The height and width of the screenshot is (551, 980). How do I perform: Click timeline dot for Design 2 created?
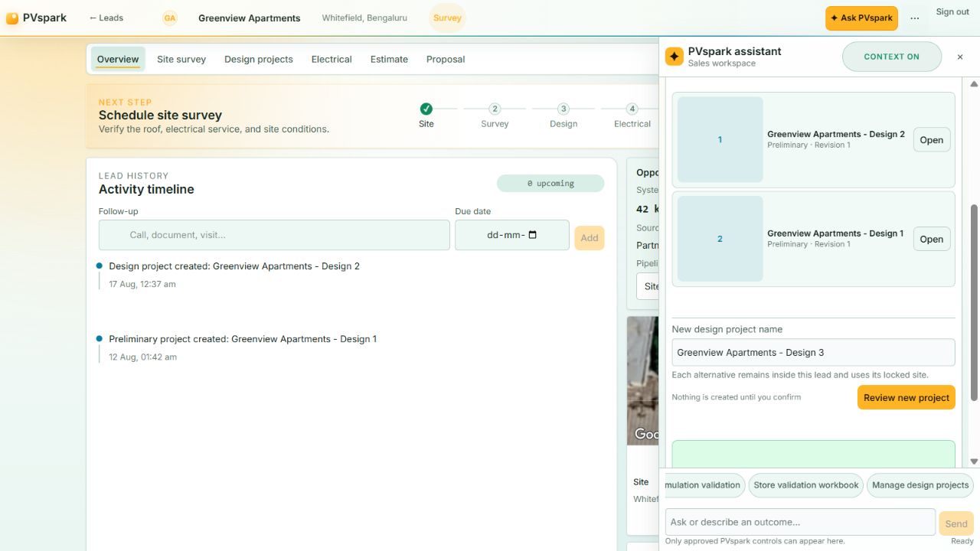pos(100,266)
